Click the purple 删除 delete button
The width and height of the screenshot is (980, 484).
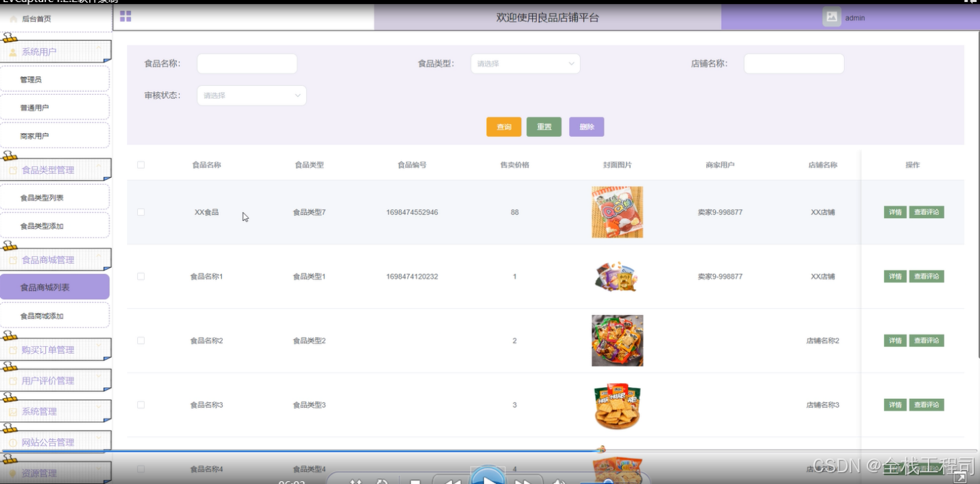[x=586, y=127]
